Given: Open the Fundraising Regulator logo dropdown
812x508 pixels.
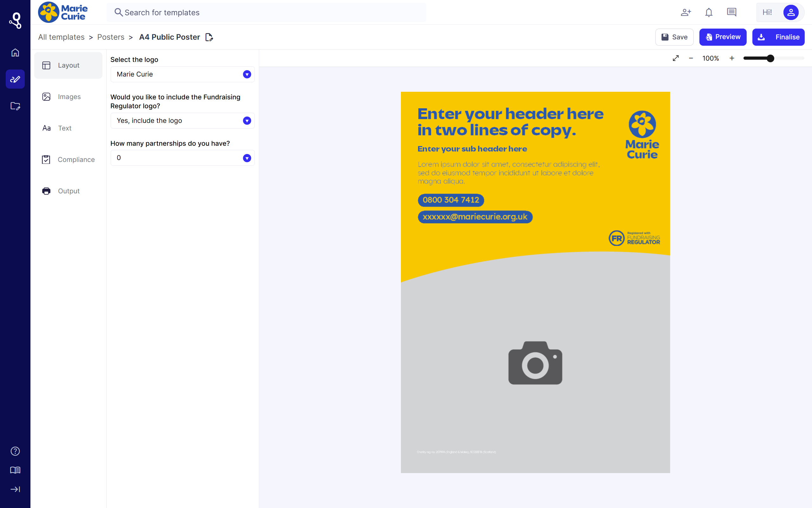Looking at the screenshot, I should (x=182, y=121).
